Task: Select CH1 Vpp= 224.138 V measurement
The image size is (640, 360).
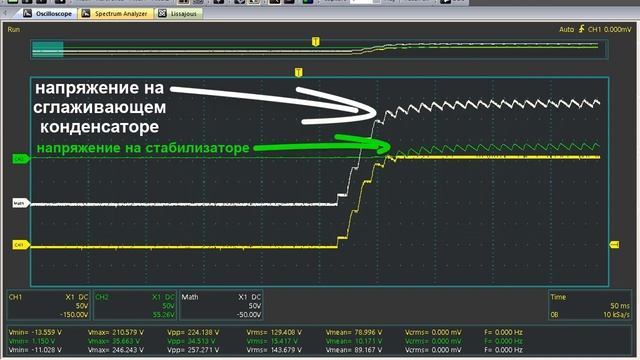Action: point(193,332)
